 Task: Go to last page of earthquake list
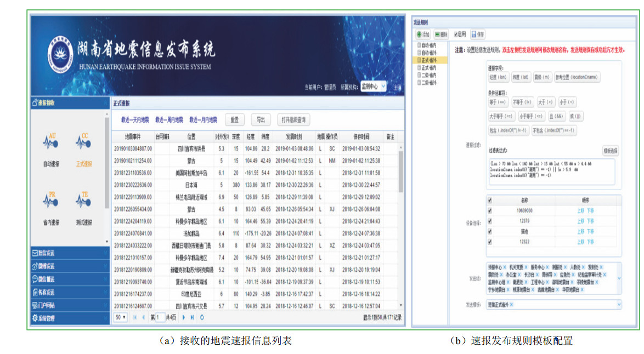tap(192, 317)
